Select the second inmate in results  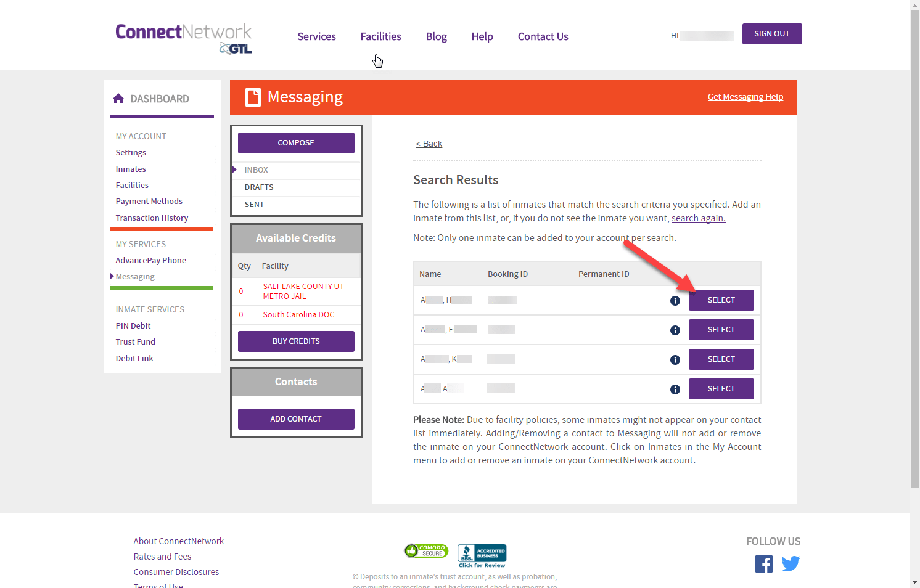point(721,330)
